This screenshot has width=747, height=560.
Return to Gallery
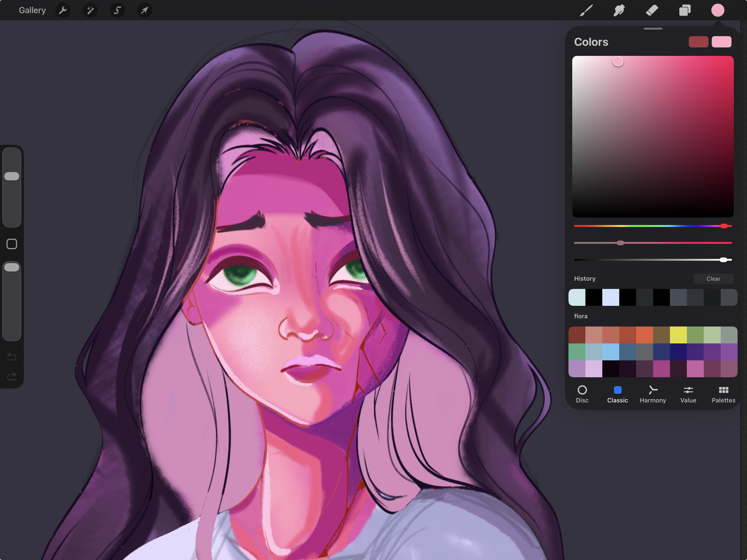tap(32, 10)
